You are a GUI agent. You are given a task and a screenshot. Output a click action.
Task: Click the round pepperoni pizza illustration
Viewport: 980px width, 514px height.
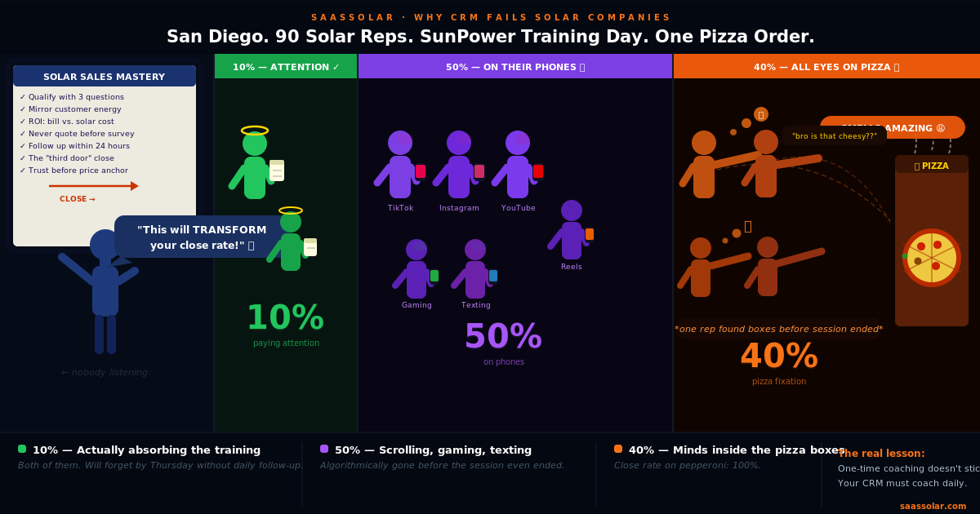tap(932, 258)
